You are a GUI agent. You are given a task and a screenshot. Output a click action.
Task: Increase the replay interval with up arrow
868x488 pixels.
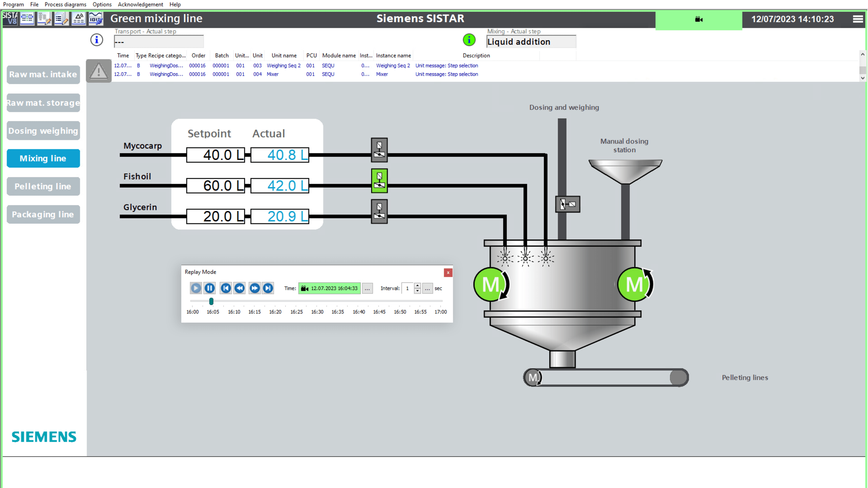tap(417, 286)
